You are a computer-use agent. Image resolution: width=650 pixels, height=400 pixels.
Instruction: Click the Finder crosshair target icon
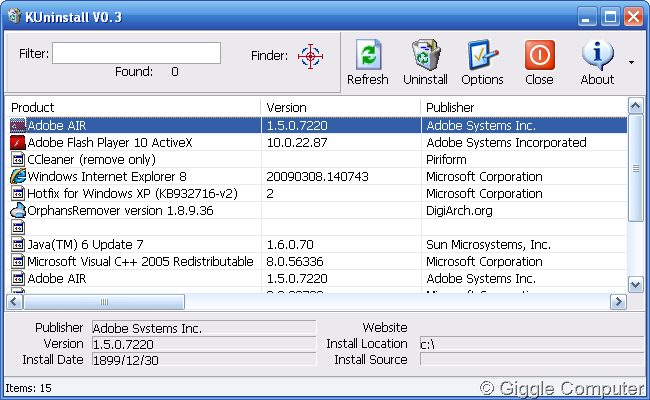coord(310,56)
